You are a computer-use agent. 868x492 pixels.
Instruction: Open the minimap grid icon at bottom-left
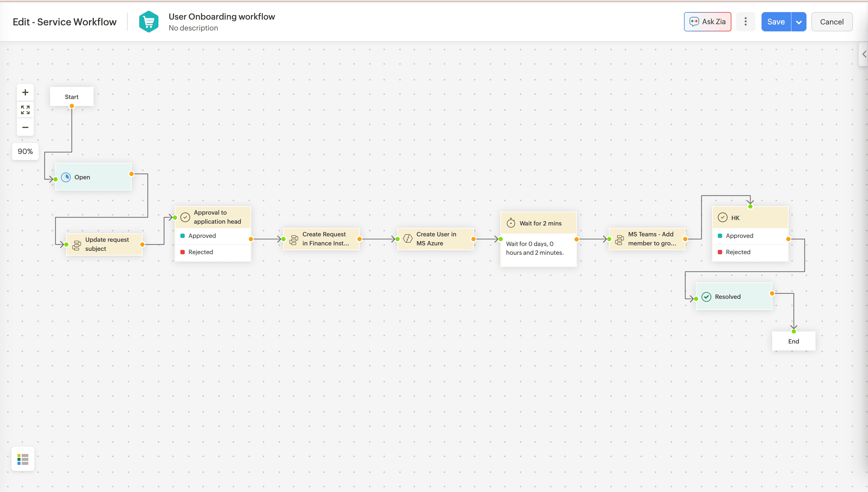point(23,459)
